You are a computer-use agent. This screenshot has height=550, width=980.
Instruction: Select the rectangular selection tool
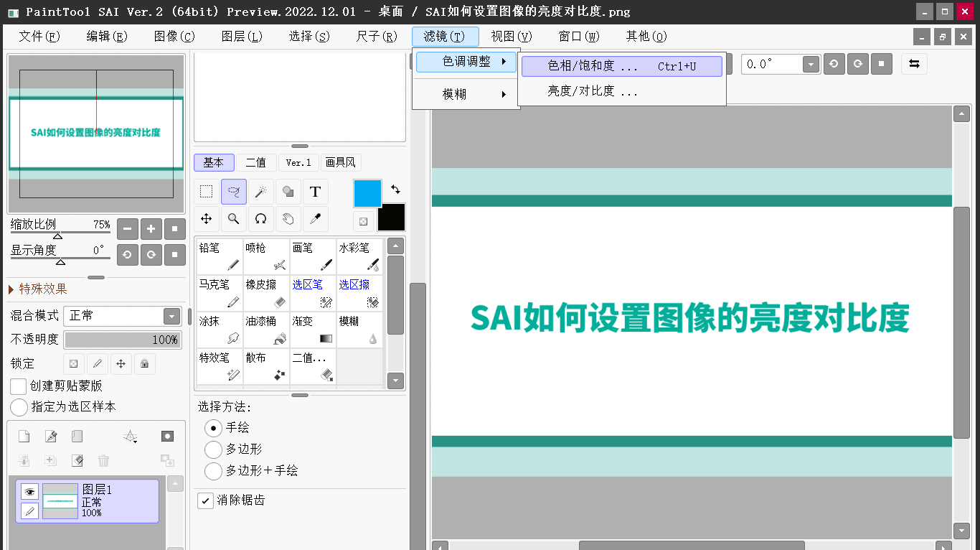pos(206,192)
